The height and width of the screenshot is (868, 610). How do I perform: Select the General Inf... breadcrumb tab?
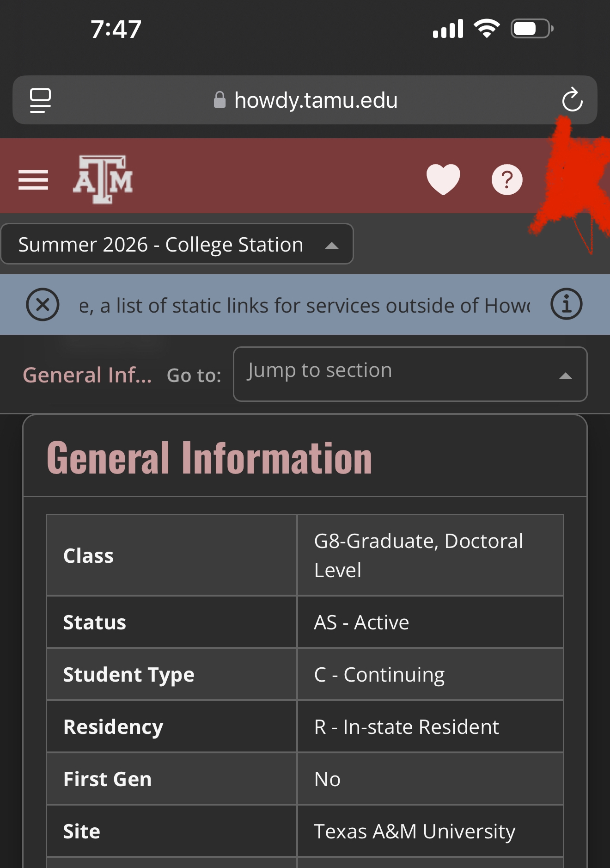[87, 375]
